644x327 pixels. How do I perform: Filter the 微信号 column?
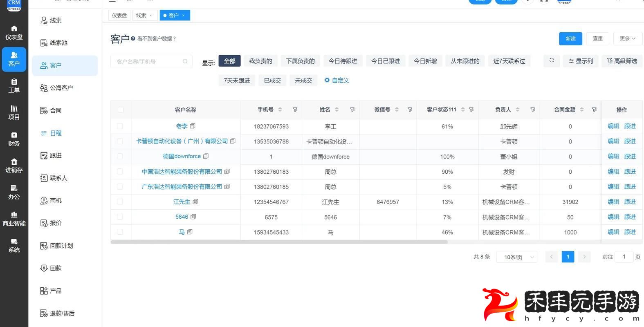pyautogui.click(x=410, y=110)
